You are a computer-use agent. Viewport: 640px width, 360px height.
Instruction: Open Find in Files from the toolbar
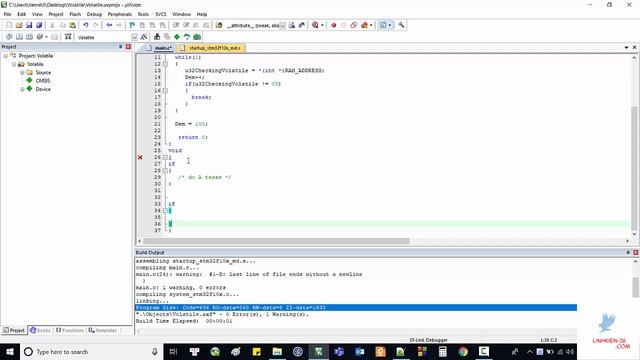point(219,25)
